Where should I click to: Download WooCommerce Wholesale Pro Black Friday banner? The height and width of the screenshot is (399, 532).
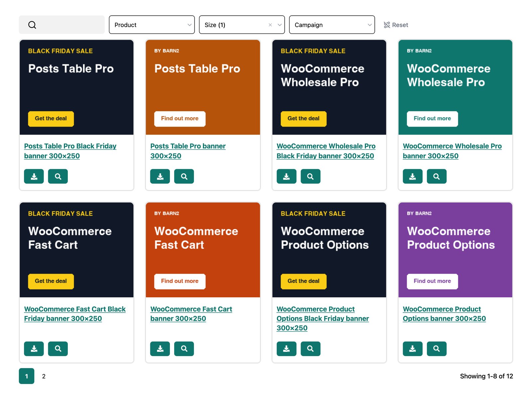click(286, 176)
